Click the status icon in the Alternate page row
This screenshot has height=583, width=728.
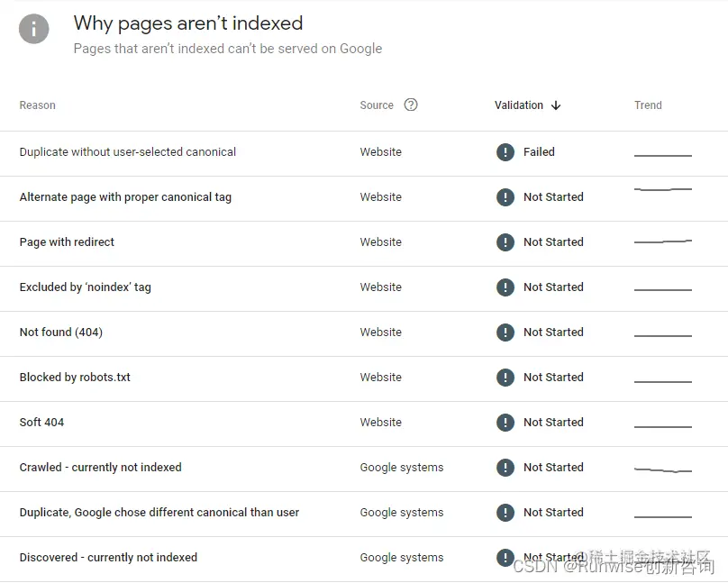coord(505,196)
